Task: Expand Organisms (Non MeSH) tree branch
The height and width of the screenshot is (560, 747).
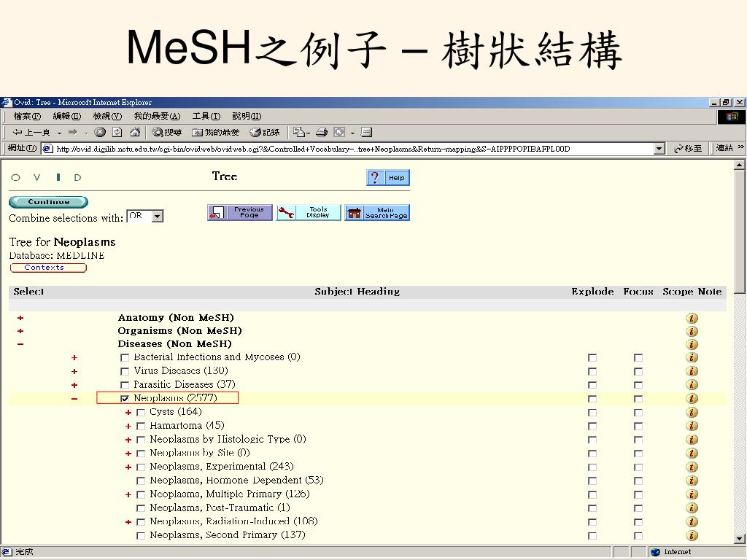Action: 20,331
